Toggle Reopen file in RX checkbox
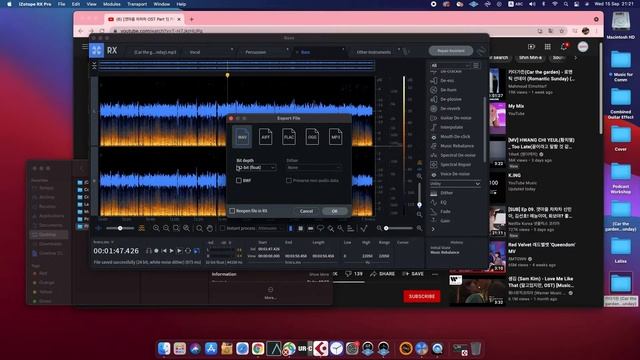Image resolution: width=640 pixels, height=360 pixels. click(x=232, y=211)
